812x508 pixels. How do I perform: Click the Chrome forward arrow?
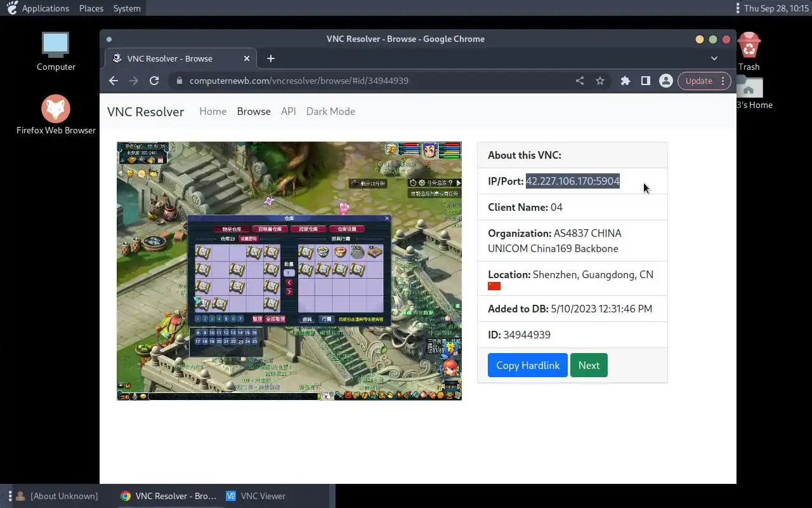tap(134, 81)
